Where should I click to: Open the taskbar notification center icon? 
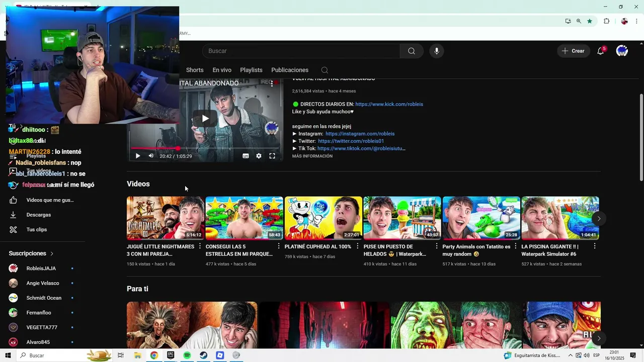(x=633, y=355)
